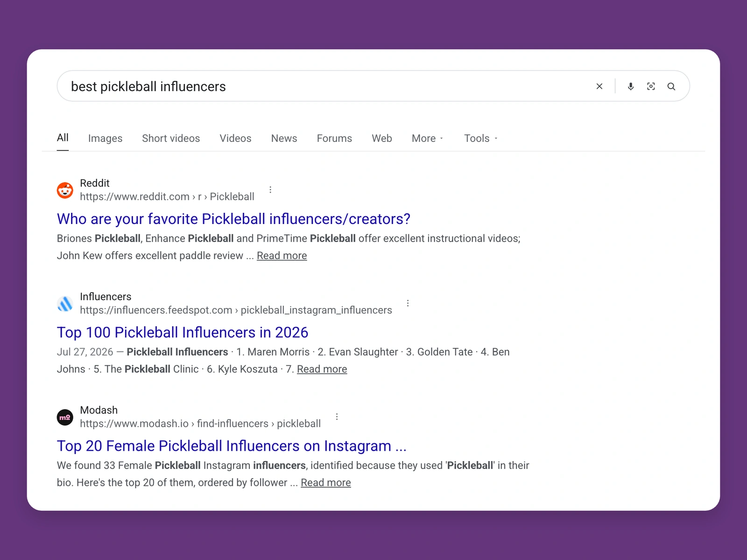Click the 'Modash' site name
Viewport: 747px width, 560px height.
(x=99, y=410)
